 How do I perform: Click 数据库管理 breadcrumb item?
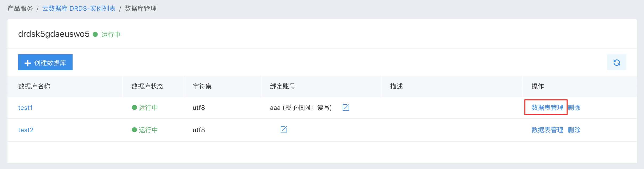(x=141, y=9)
